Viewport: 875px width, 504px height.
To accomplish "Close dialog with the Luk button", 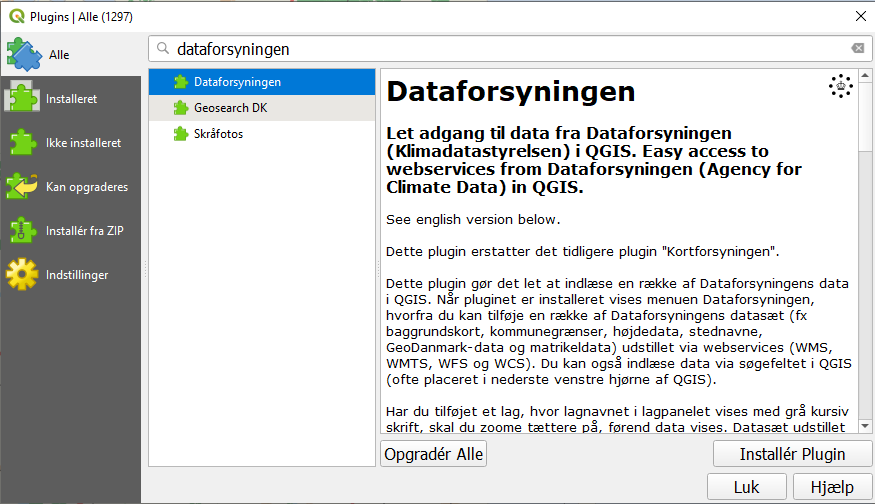I will 747,487.
